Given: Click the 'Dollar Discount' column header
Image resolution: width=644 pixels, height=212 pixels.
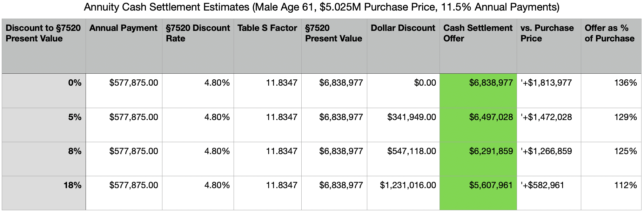Looking at the screenshot, I should tap(403, 28).
